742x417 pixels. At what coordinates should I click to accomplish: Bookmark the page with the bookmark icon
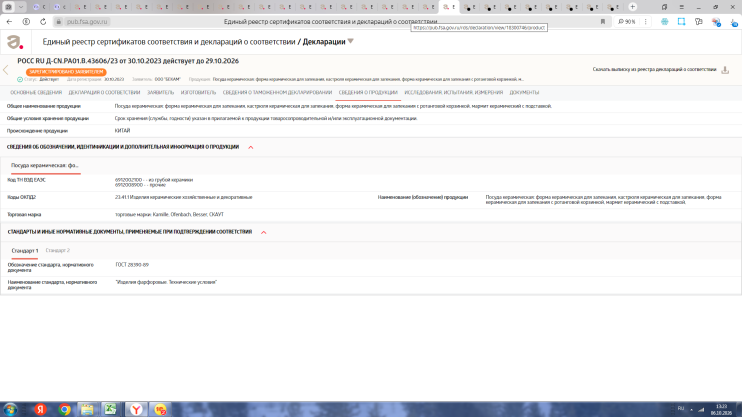coord(602,22)
